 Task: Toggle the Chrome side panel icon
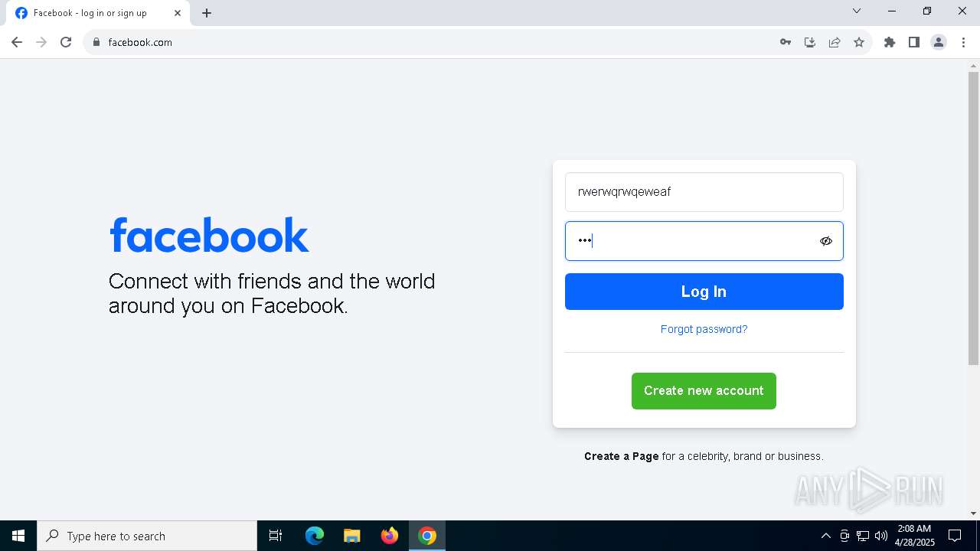click(914, 42)
